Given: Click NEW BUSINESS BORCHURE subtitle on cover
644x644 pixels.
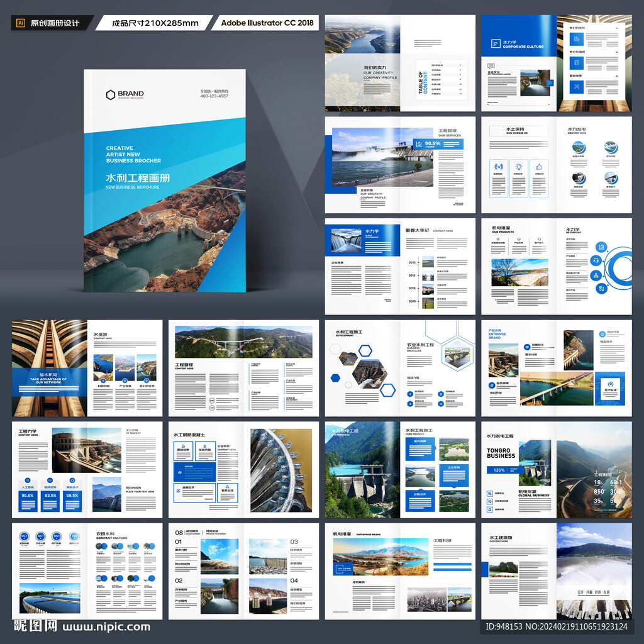Looking at the screenshot, I should pyautogui.click(x=132, y=187).
